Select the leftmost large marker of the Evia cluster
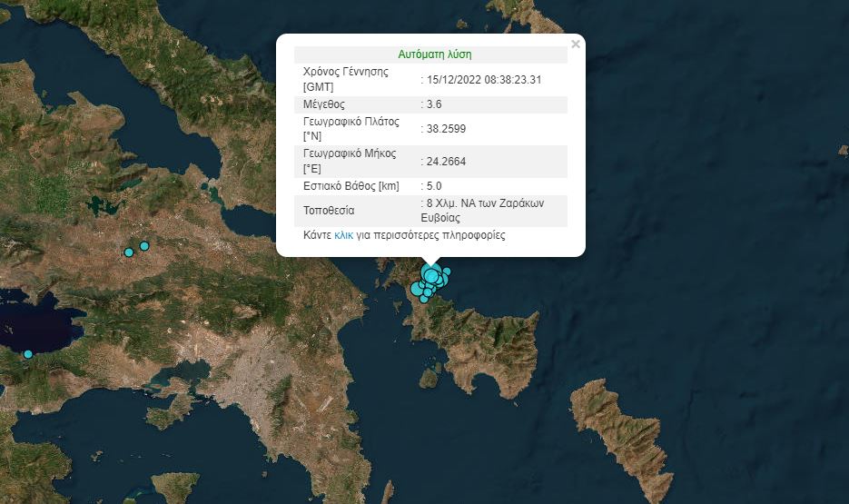849x504 pixels. point(418,289)
